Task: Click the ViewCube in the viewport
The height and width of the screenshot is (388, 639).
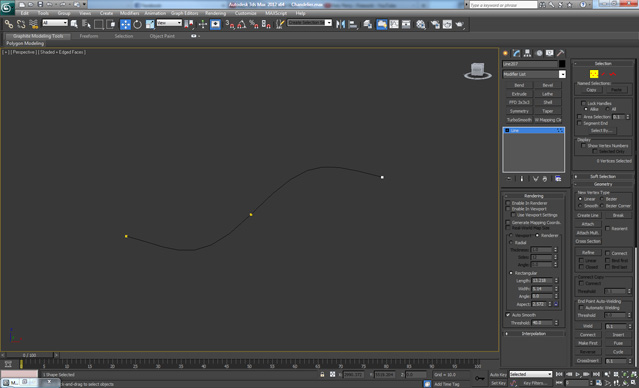Action: (x=478, y=71)
